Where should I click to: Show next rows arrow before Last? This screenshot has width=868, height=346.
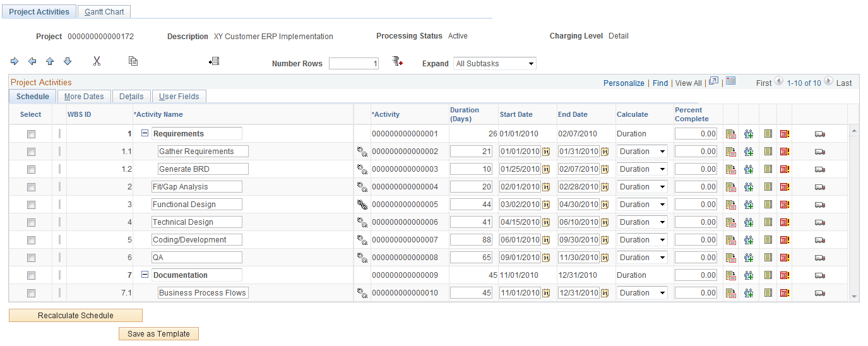[x=828, y=82]
